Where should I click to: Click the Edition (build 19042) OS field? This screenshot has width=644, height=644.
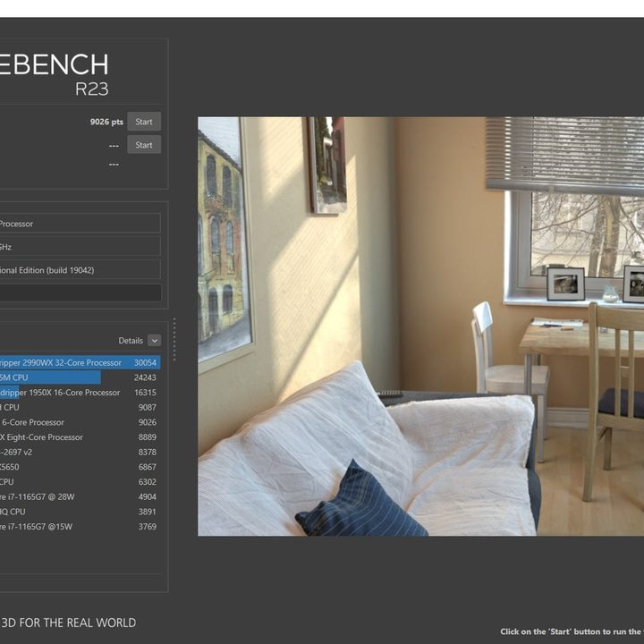pos(80,270)
